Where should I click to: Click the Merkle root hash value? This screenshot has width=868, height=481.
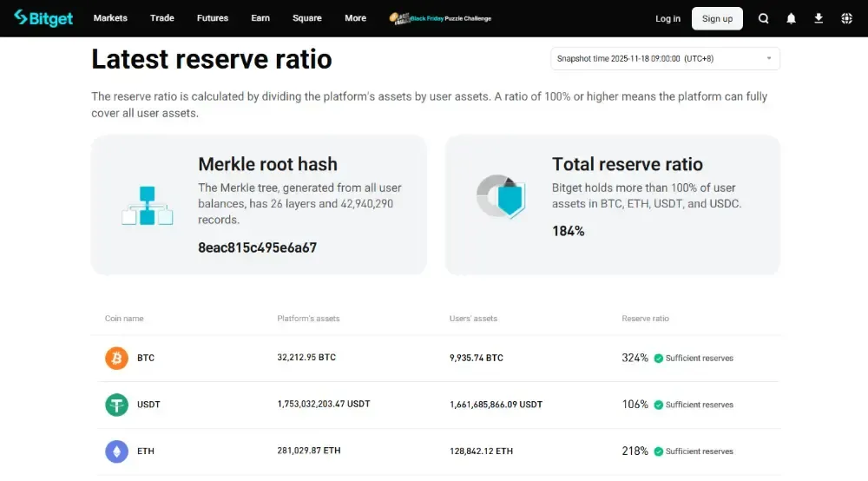click(257, 247)
